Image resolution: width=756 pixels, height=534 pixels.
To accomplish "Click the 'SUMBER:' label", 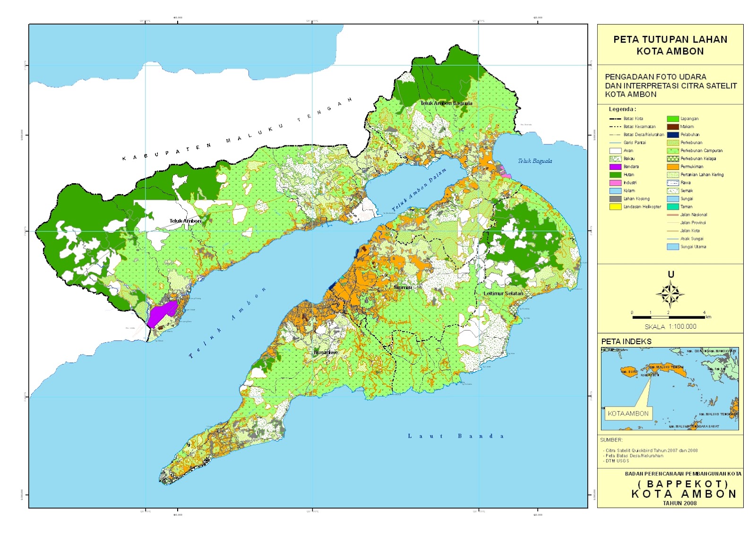I will coord(611,440).
